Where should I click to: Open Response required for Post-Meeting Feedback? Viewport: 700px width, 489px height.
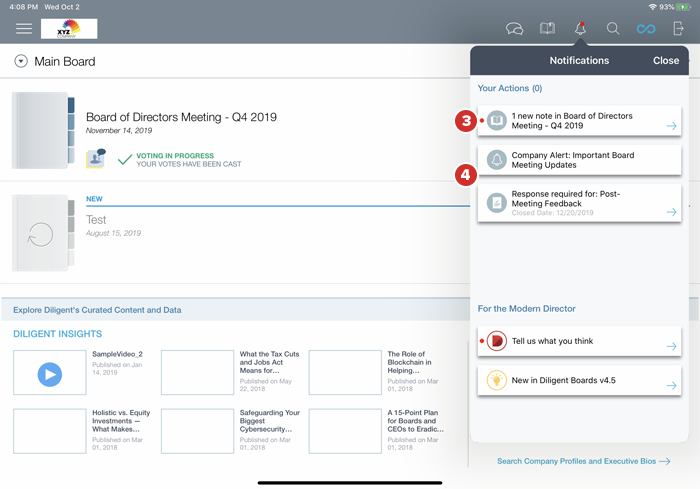(579, 203)
